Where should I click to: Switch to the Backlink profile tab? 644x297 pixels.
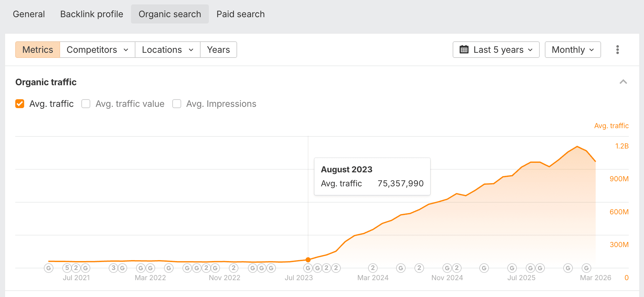tap(92, 14)
